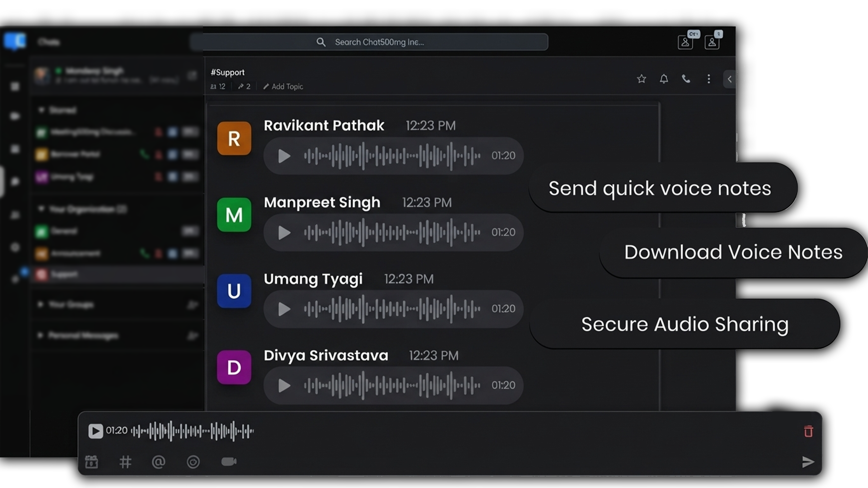
Task: Play the recorded voice note in composer
Action: pyautogui.click(x=95, y=431)
